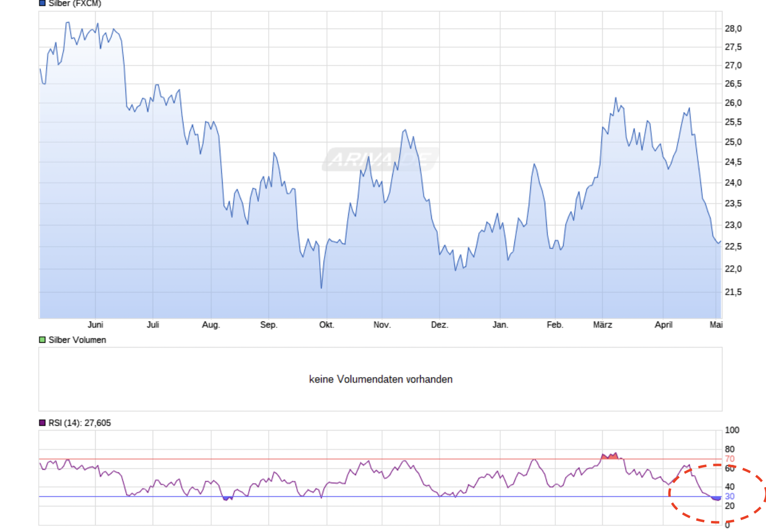Click the 'Mai' label on the time axis
766x532 pixels.
point(716,325)
